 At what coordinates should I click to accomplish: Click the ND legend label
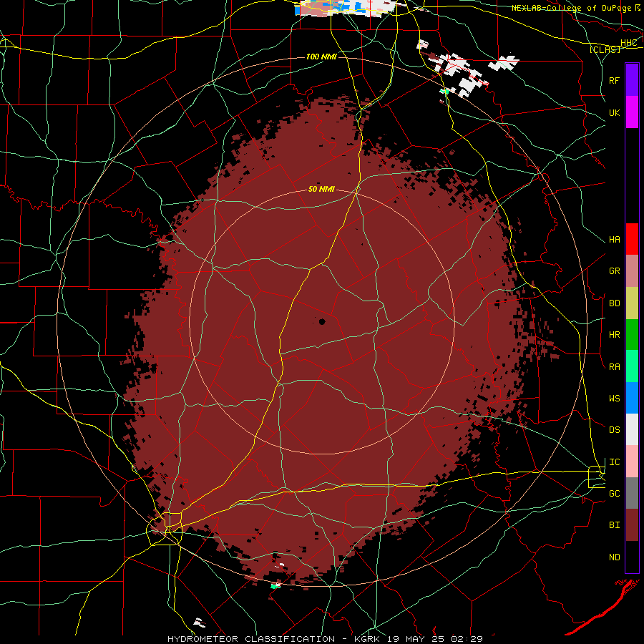coord(614,557)
